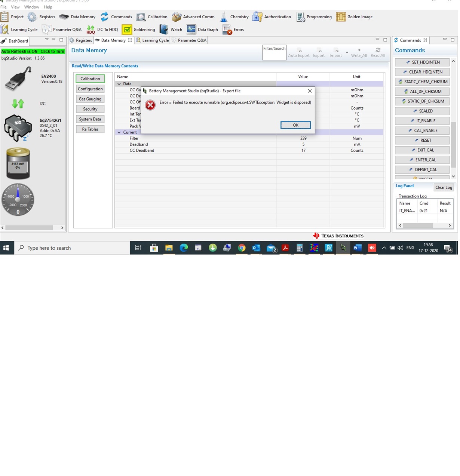Click the current gauge dial
Viewport: 460px width, 476px height.
pos(18,200)
